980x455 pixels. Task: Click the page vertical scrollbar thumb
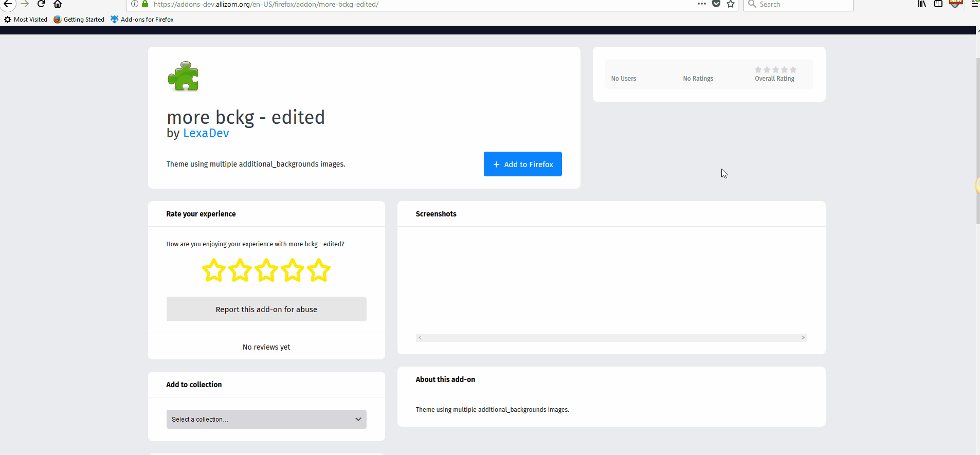[x=977, y=141]
